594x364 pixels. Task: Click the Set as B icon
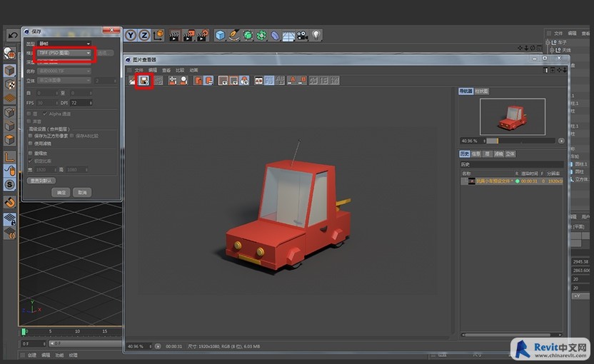(302, 81)
